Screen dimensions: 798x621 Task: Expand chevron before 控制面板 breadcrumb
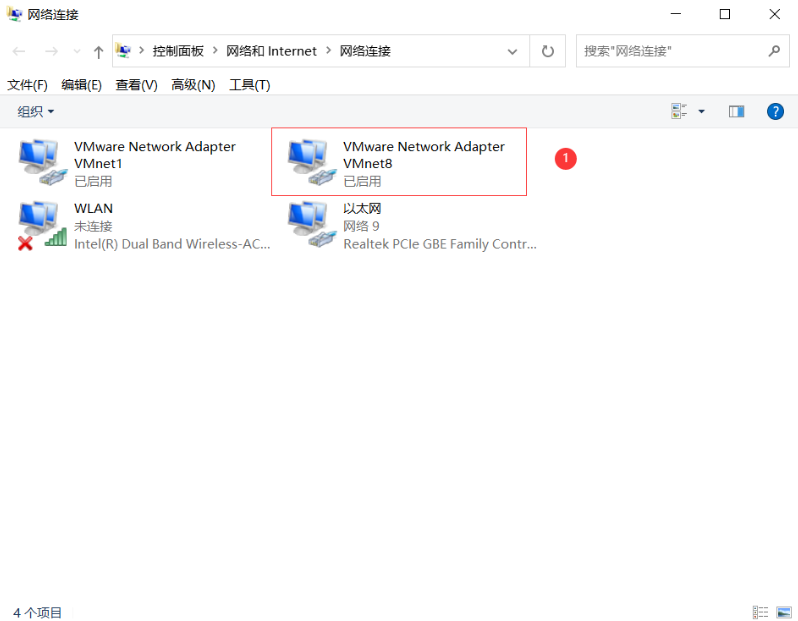[141, 50]
